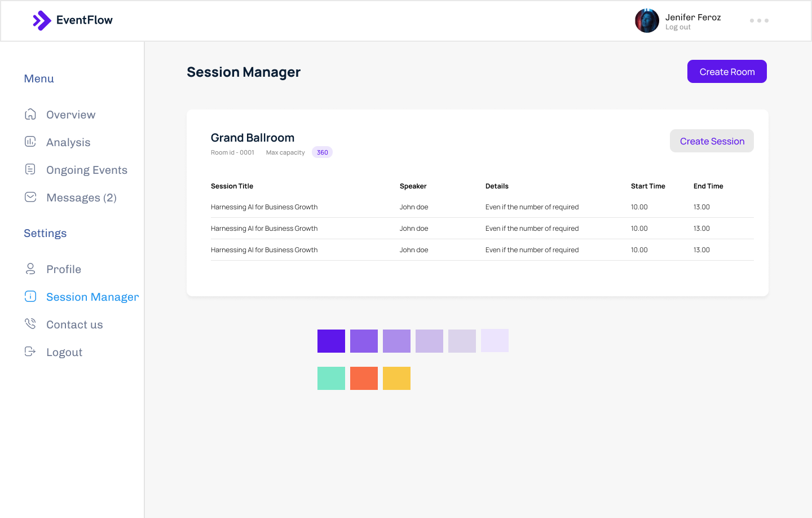Viewport: 812px width, 518px height.
Task: Open the three-dot more options menu
Action: [x=759, y=20]
